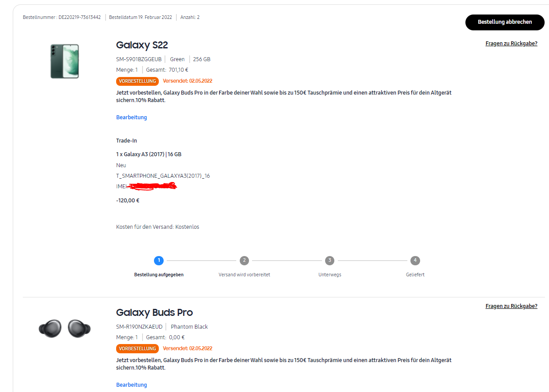Screen dimensions: 549x392
Task: Click the Galaxy S22 phone thumbnail
Action: (x=64, y=61)
